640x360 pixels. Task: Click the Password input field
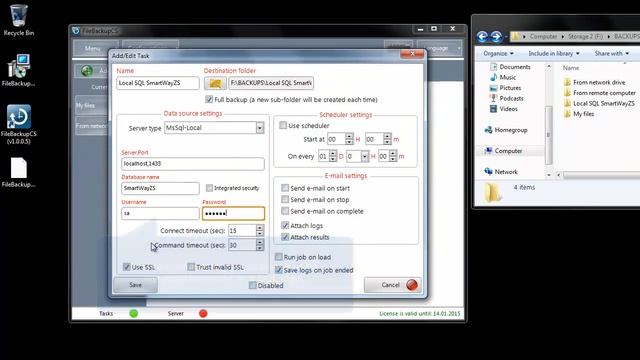click(233, 213)
